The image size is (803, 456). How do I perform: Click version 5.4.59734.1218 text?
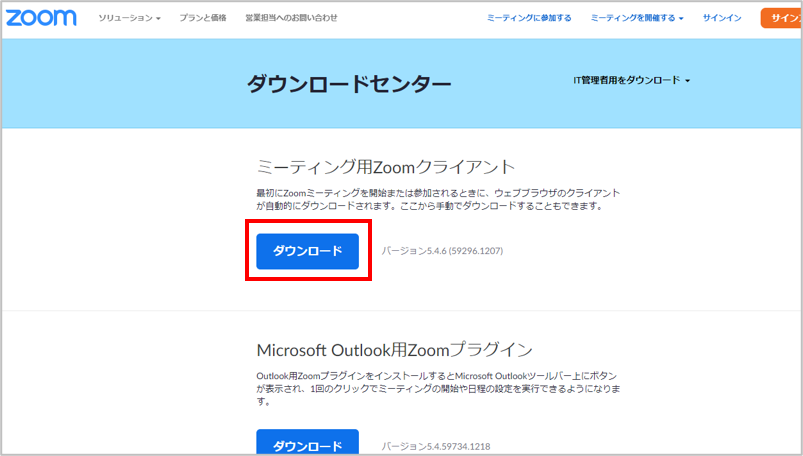[436, 446]
